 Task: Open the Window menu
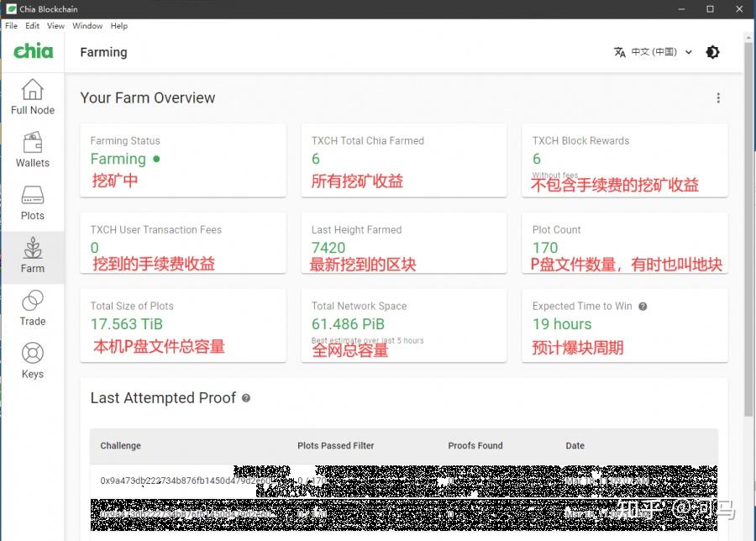click(87, 25)
